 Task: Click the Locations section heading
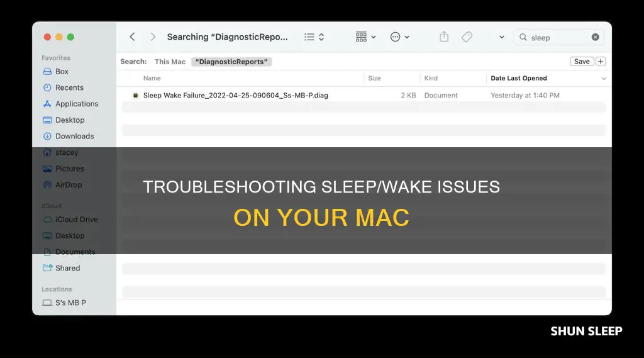tap(57, 289)
